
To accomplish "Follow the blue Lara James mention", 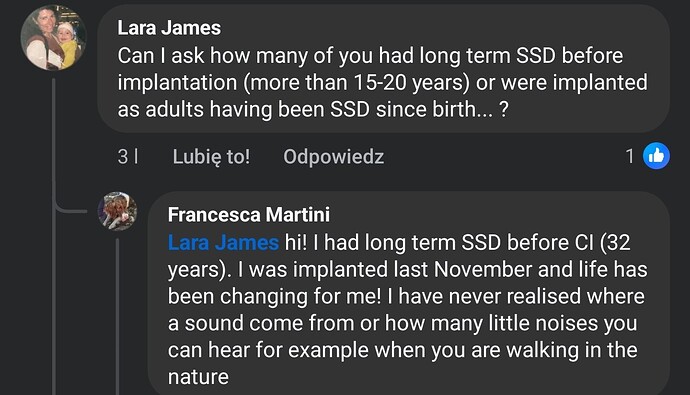I will 224,242.
